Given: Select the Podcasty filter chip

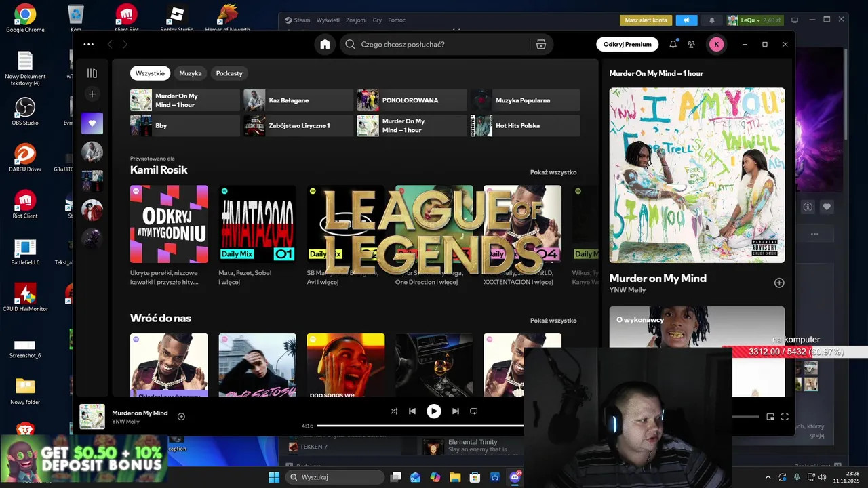Looking at the screenshot, I should (x=229, y=73).
